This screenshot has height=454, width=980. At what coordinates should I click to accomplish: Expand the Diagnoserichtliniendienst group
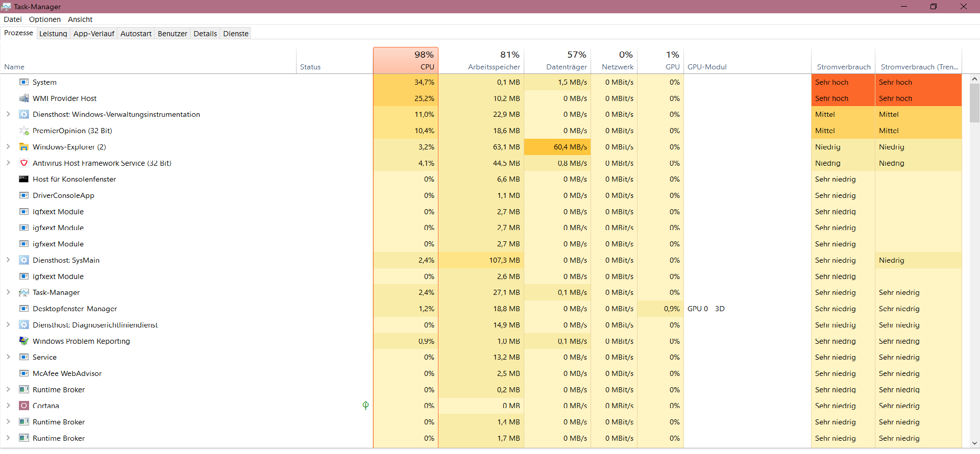(x=8, y=325)
